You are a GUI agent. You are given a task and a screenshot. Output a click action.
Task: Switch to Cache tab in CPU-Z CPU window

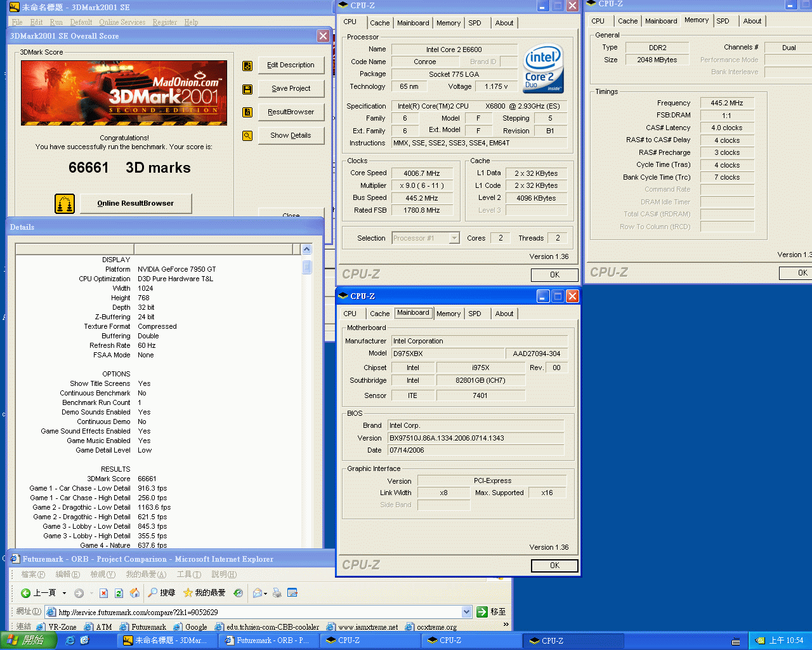click(379, 23)
